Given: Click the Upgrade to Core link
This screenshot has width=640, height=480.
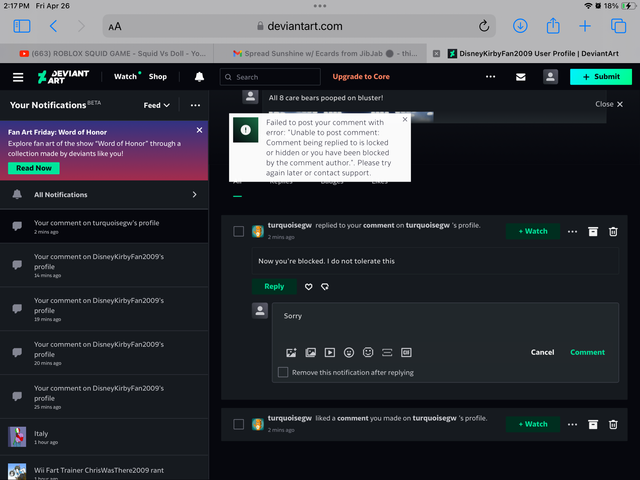Looking at the screenshot, I should click(x=361, y=77).
